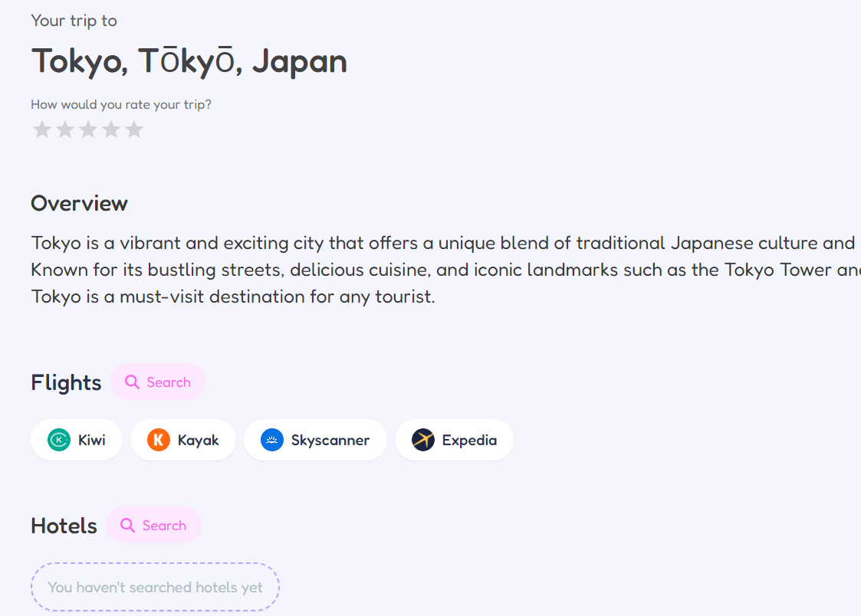861x616 pixels.
Task: Open Kiwi flight provider
Action: click(x=77, y=440)
